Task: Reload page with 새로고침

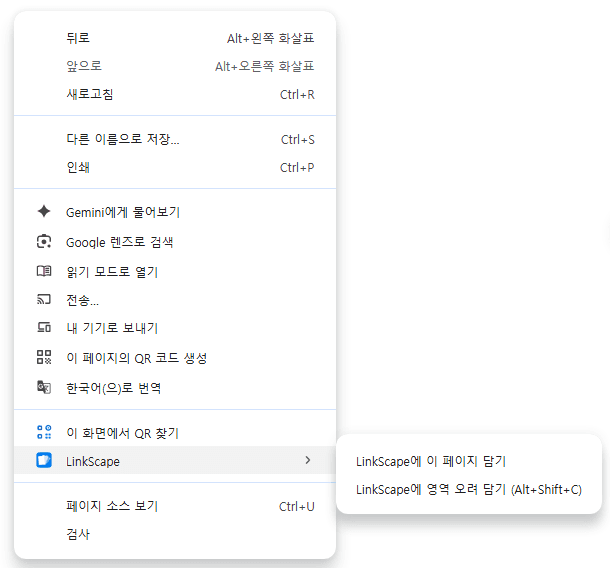Action: coord(175,94)
